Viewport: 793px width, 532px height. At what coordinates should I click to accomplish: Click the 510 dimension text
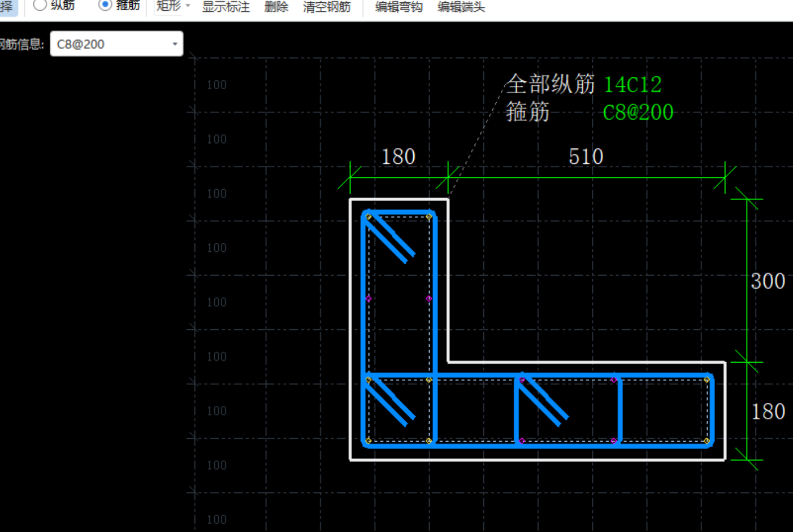(586, 156)
